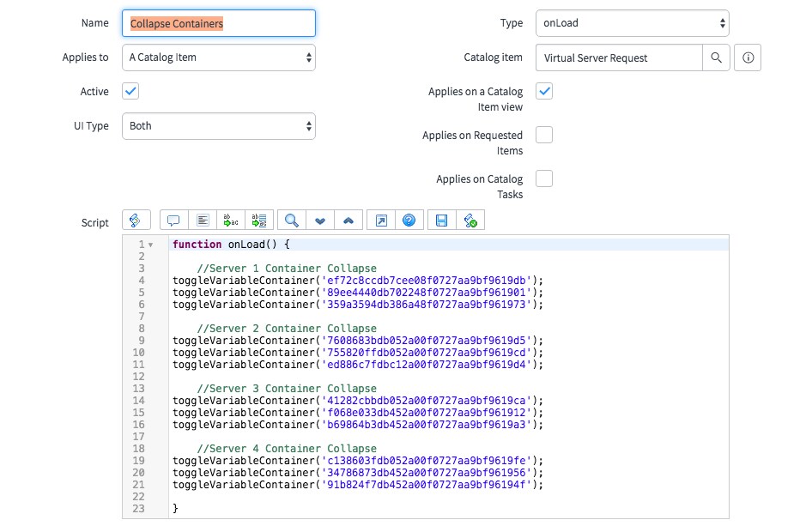Image resolution: width=812 pixels, height=526 pixels.
Task: Open the Applies to dropdown
Action: coord(219,57)
